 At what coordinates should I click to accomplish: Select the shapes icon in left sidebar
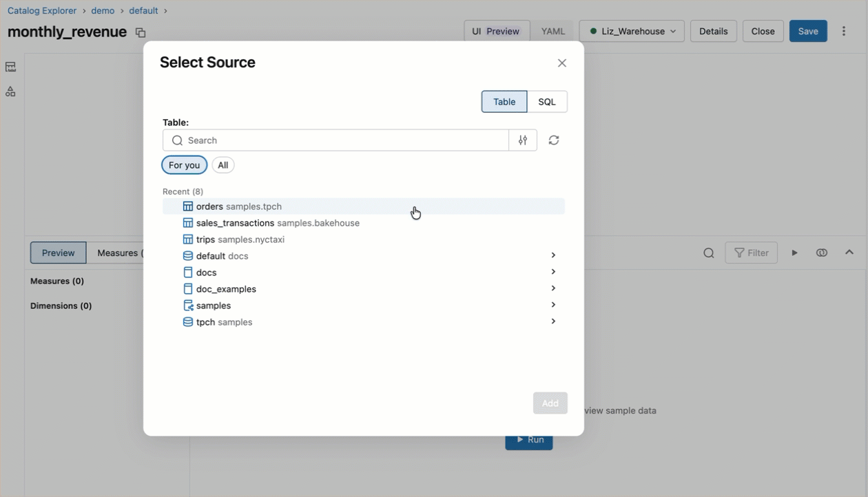[10, 91]
